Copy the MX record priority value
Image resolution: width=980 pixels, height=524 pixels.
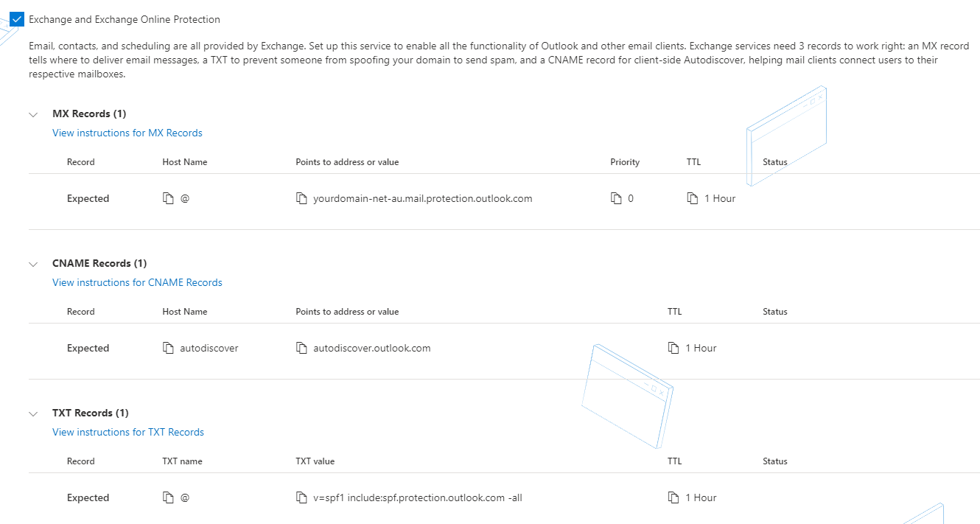(616, 199)
